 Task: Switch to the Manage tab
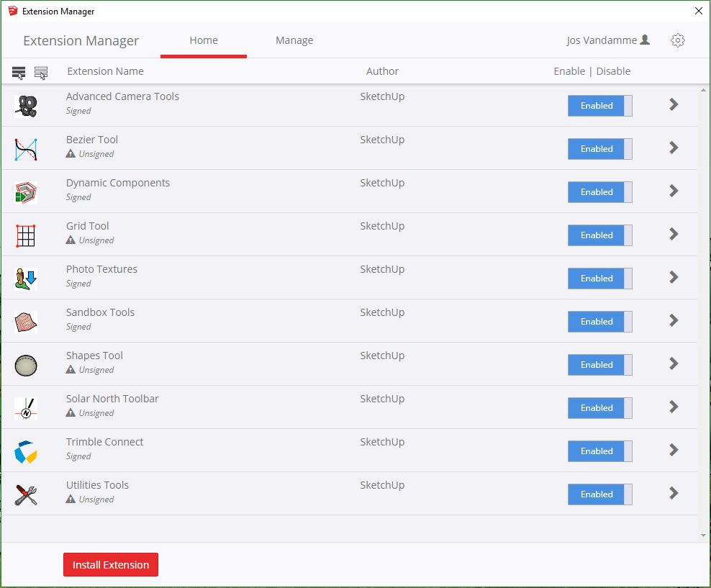[x=294, y=40]
